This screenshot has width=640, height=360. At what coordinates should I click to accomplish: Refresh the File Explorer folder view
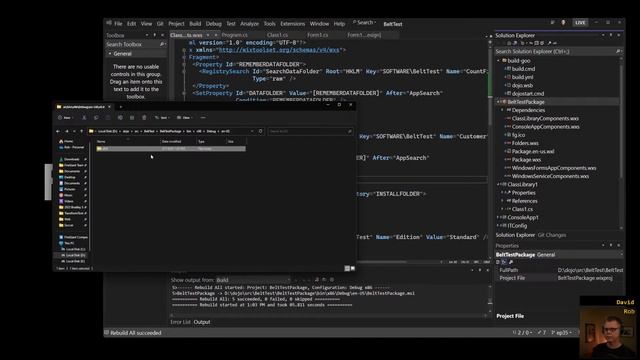(260, 131)
